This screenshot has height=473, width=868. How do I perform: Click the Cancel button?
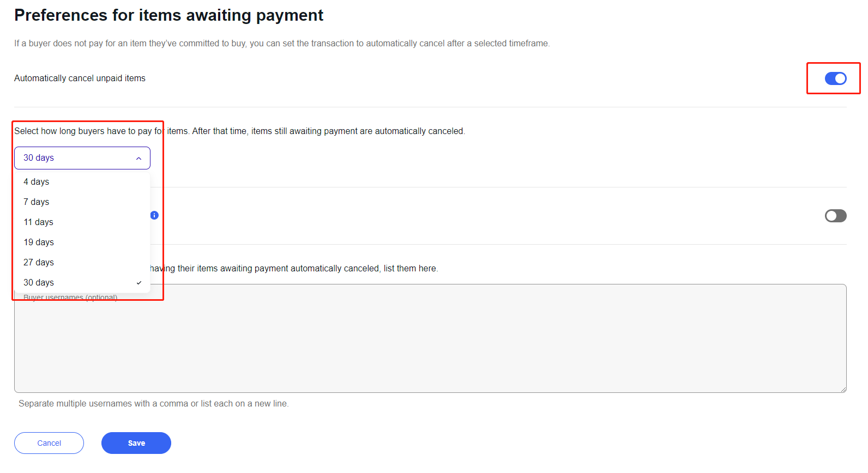point(49,443)
